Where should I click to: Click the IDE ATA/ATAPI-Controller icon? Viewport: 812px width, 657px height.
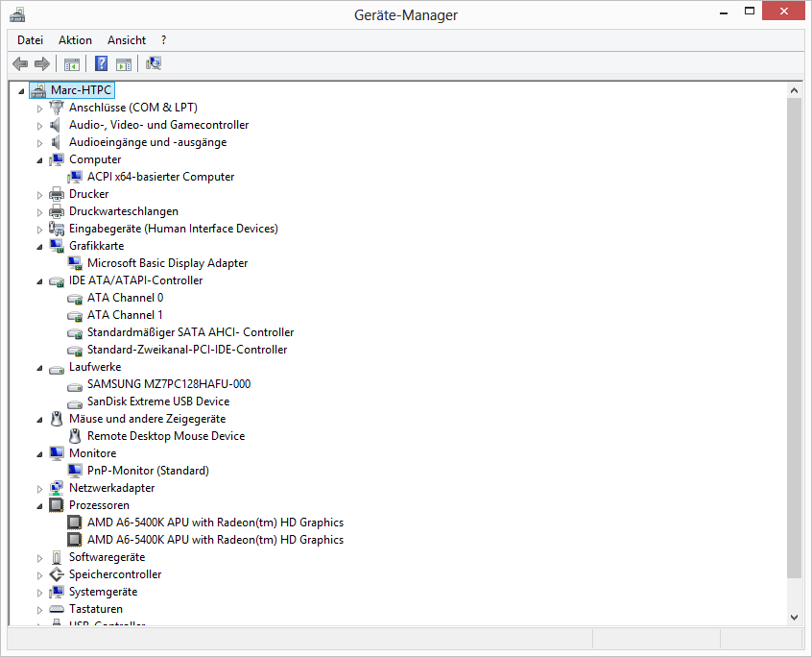[x=57, y=280]
